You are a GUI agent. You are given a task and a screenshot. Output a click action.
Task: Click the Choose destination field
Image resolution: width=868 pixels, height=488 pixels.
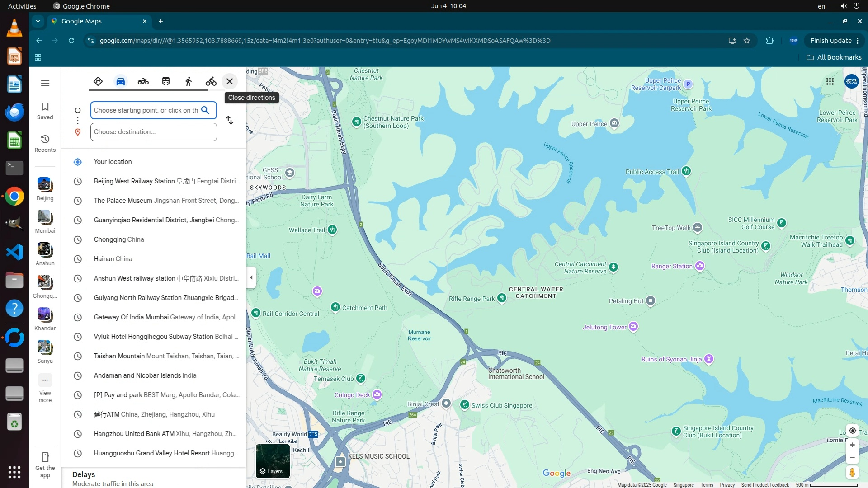153,132
